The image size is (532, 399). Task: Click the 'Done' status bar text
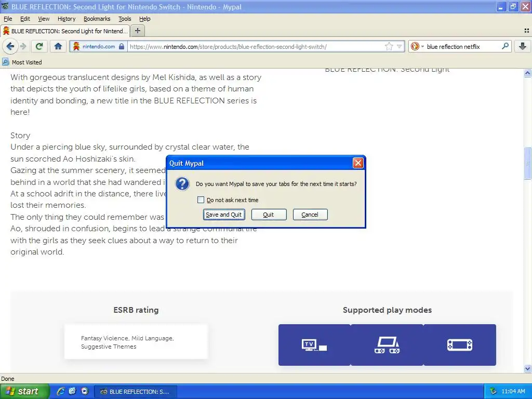8,379
